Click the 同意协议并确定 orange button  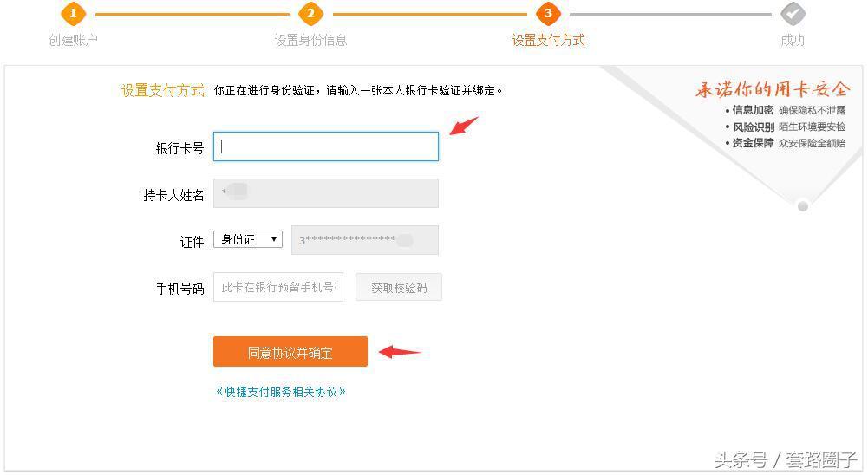(290, 352)
